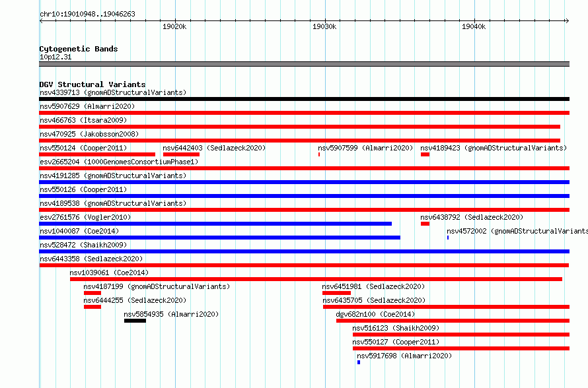Click the 19040k ruler tick label
588x388 pixels.
[x=474, y=26]
